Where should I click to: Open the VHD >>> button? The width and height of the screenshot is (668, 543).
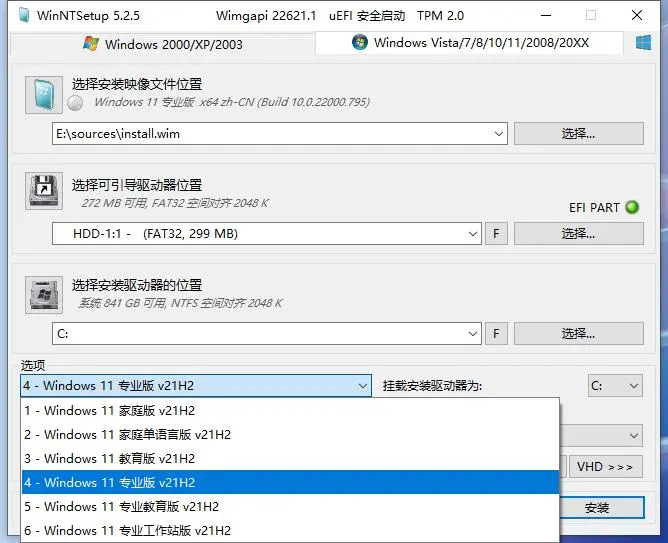coord(605,467)
